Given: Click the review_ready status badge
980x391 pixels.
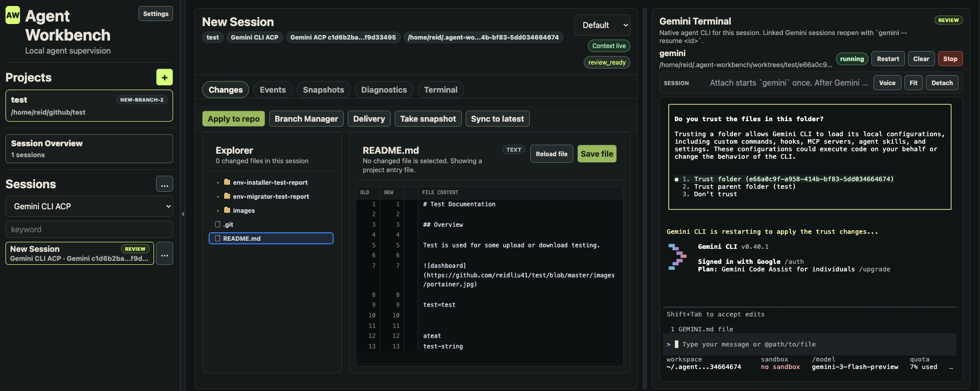Looking at the screenshot, I should pyautogui.click(x=607, y=62).
